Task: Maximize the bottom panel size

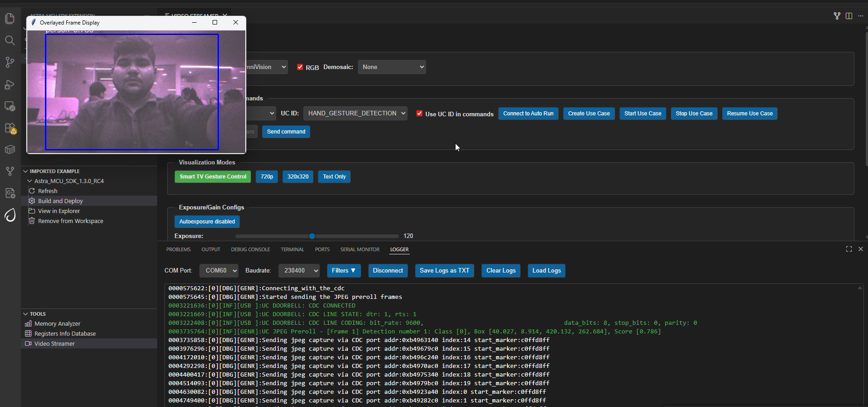Action: click(849, 249)
